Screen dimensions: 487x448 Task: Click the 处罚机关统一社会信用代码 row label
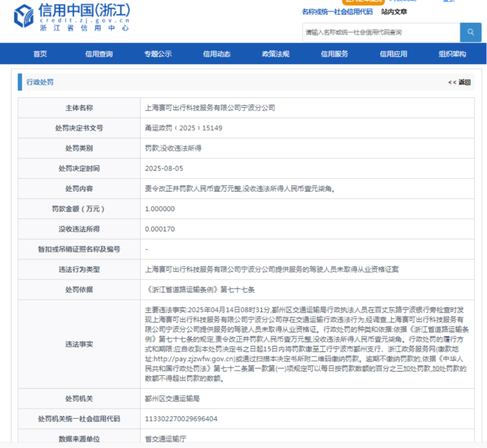(x=79, y=419)
